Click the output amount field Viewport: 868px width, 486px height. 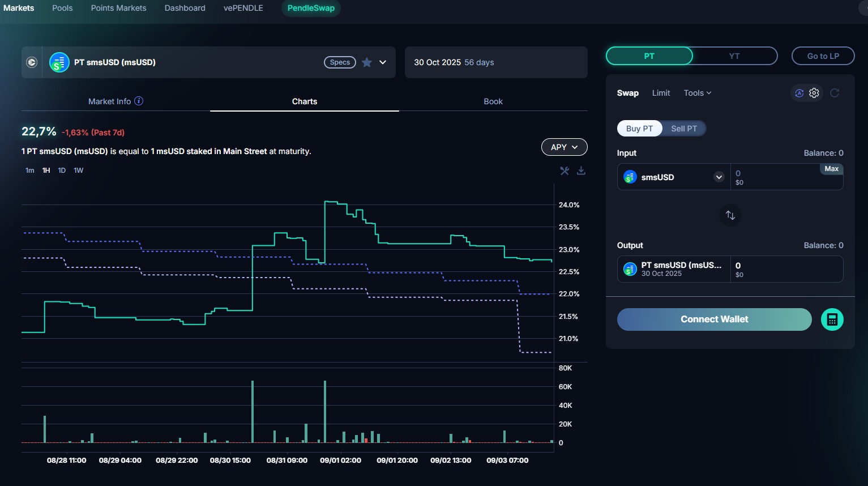787,269
